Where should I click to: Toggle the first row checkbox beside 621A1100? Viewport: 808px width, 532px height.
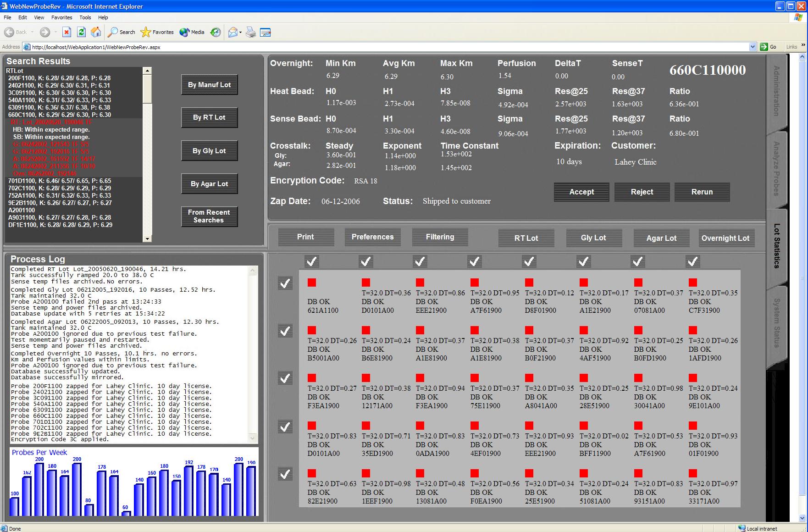pos(285,283)
